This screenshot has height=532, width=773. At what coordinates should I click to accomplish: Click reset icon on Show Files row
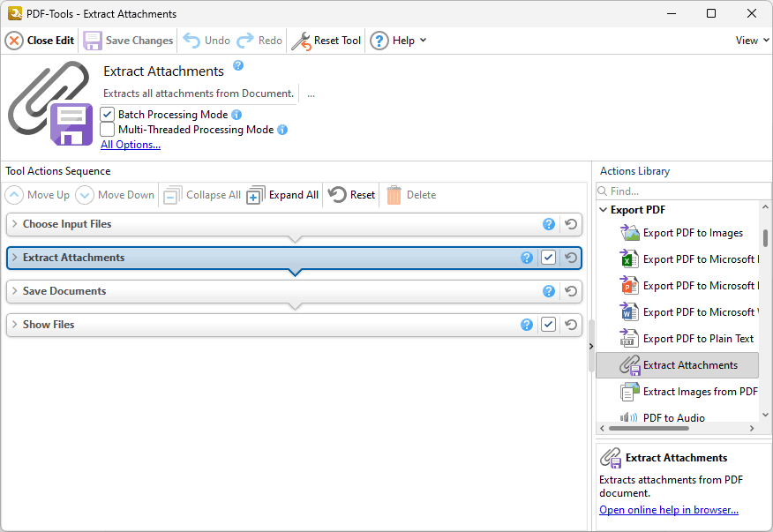[571, 325]
